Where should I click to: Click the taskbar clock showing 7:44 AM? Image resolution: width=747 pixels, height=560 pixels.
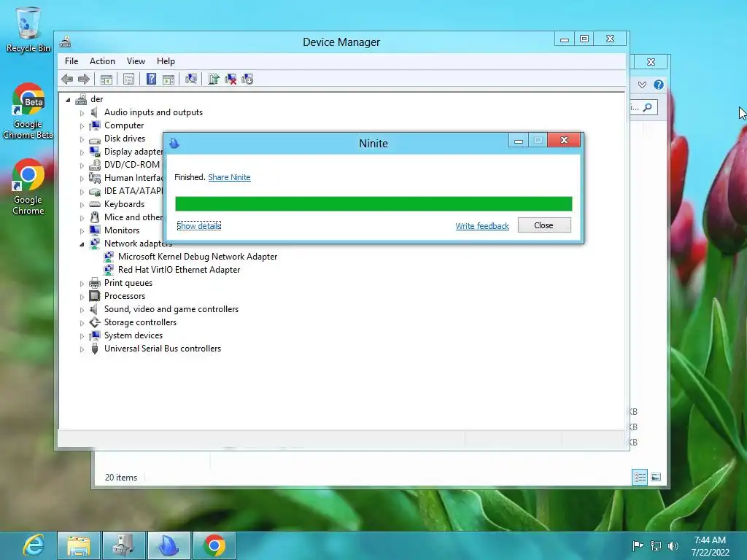pos(710,545)
